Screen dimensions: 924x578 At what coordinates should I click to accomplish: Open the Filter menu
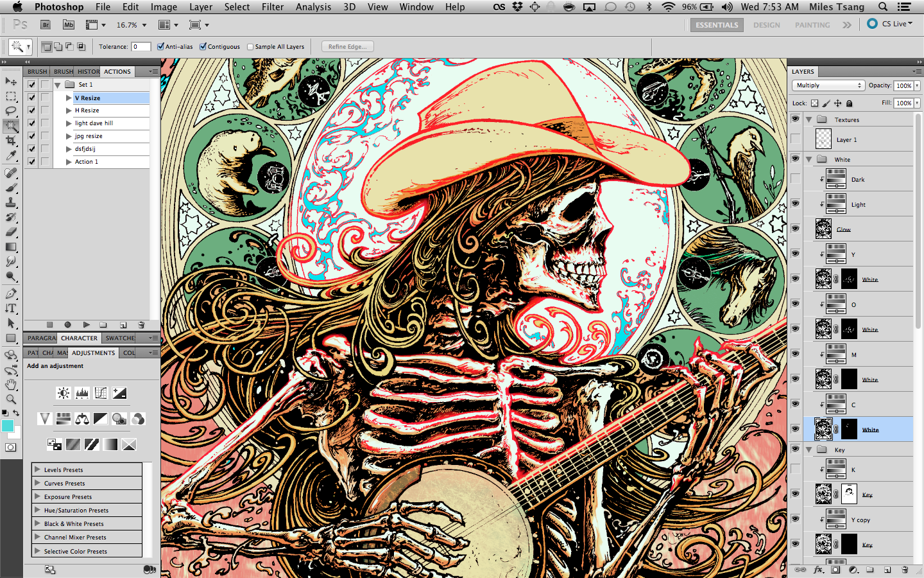(273, 7)
